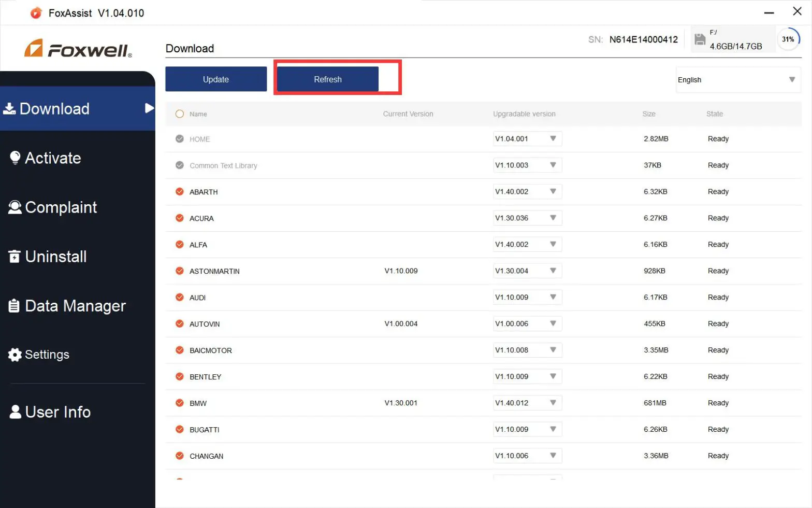Toggle the HOME row checkbox

coord(180,139)
